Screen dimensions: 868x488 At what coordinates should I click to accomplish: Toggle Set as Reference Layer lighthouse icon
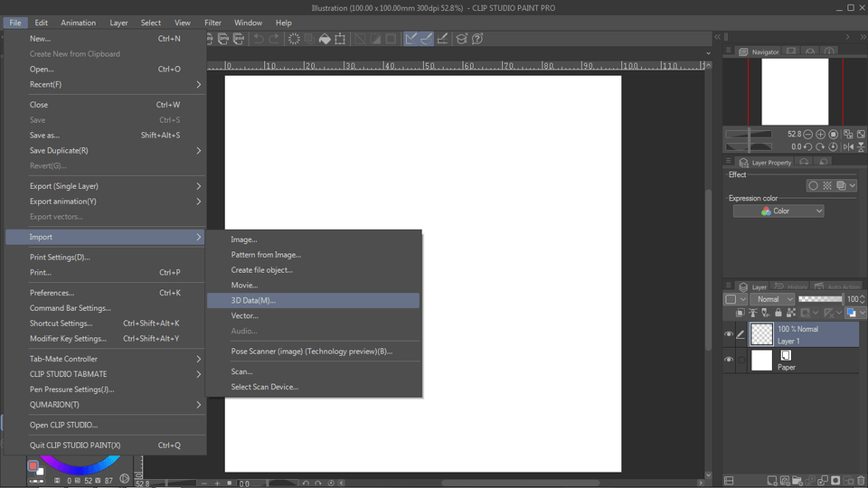[x=753, y=313]
